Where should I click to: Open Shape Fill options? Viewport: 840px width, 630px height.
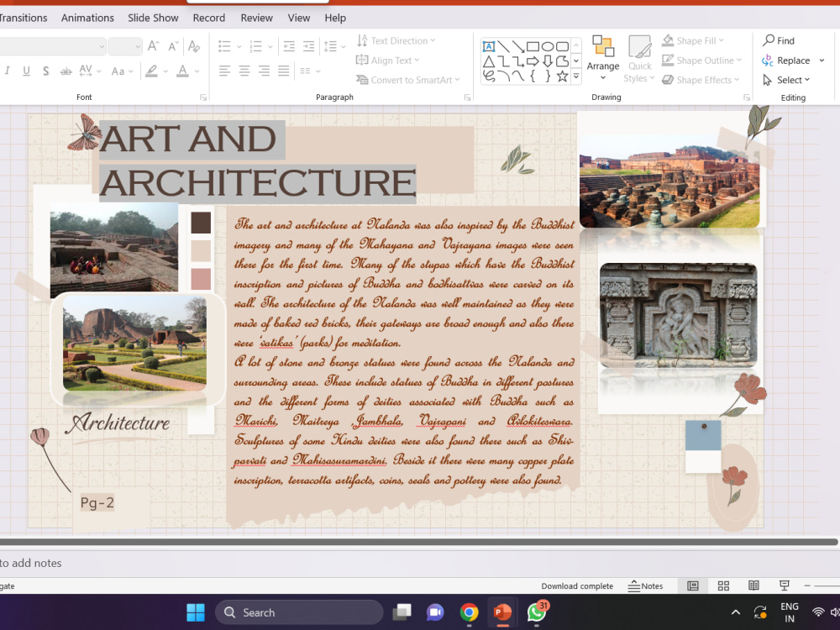pyautogui.click(x=693, y=40)
